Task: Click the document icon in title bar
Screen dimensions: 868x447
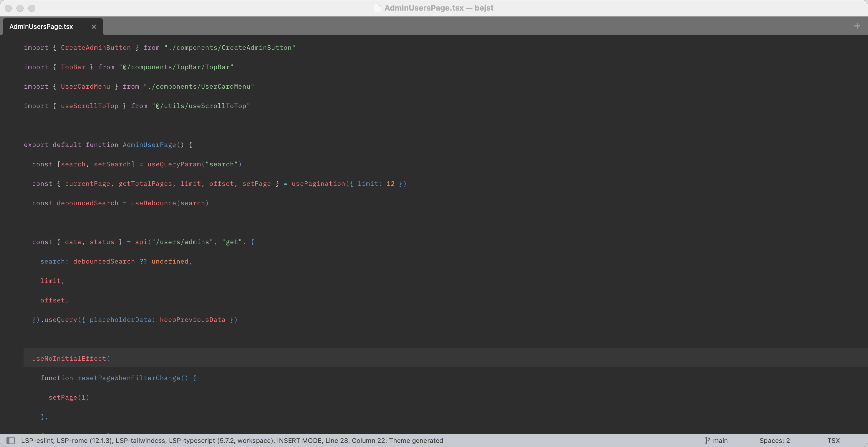Action: (x=377, y=8)
